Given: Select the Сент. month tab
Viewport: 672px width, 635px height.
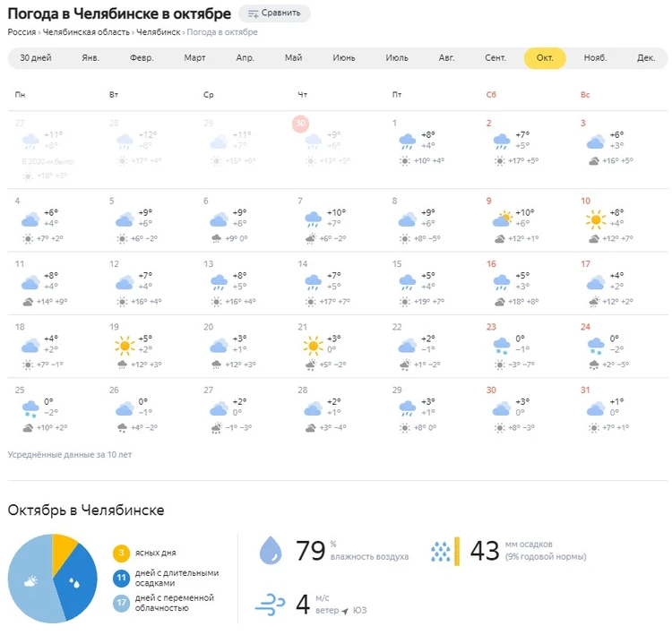Looking at the screenshot, I should point(495,58).
